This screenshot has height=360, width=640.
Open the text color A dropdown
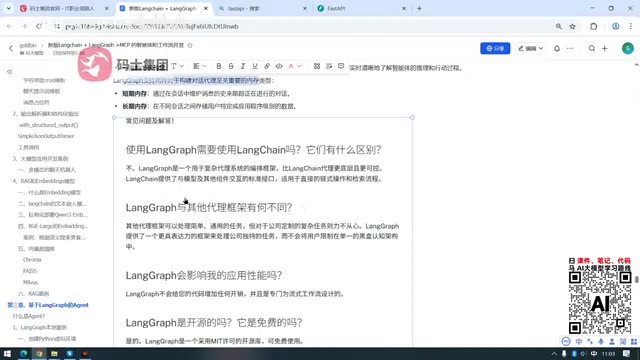tap(294, 66)
